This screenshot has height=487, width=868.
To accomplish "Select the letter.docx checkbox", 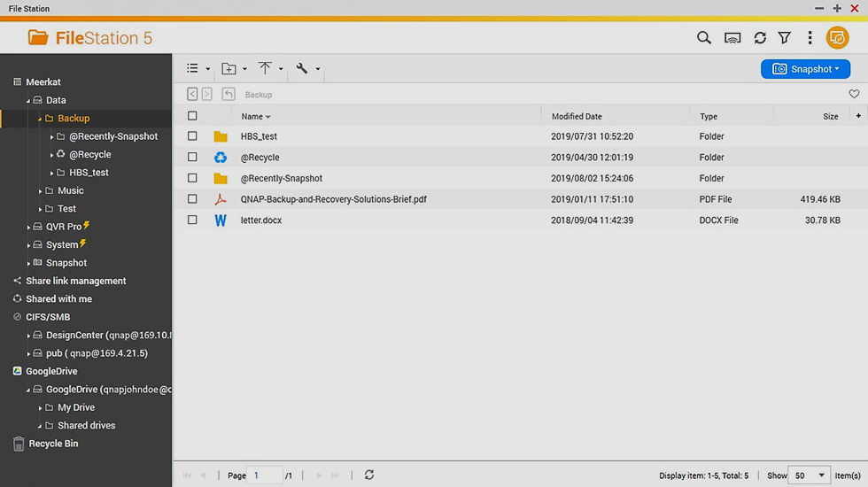I will 192,220.
